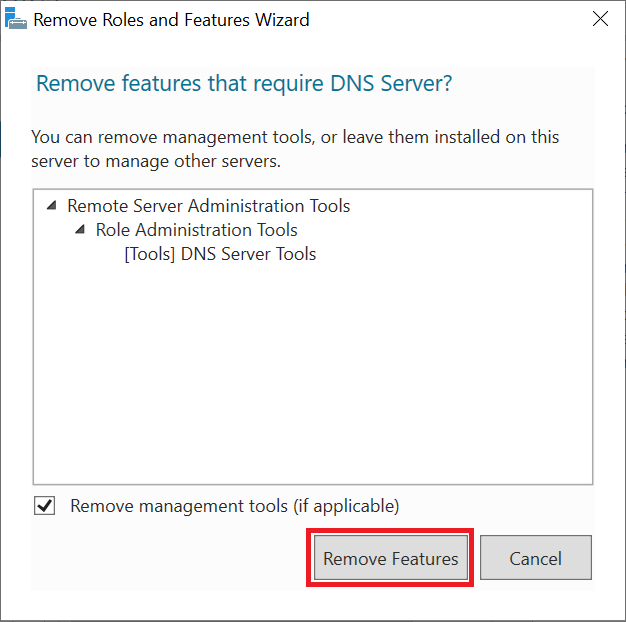Click the wizard icon in title bar
This screenshot has width=626, height=622.
click(16, 20)
